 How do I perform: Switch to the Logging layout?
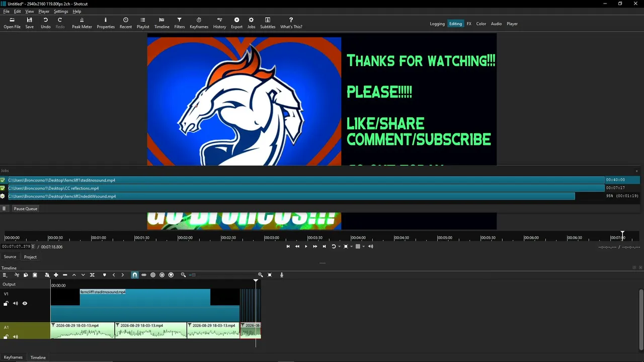[437, 24]
